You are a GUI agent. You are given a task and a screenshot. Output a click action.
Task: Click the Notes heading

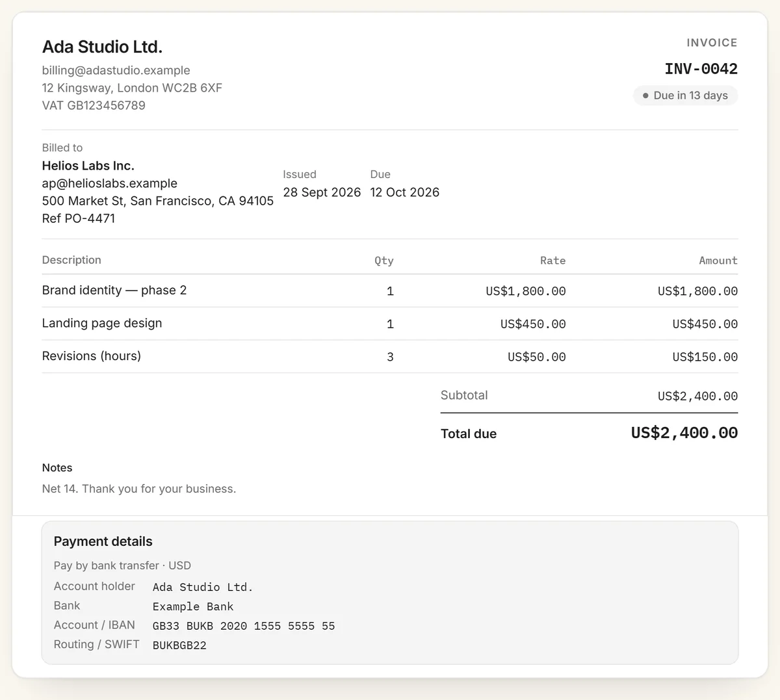tap(57, 468)
